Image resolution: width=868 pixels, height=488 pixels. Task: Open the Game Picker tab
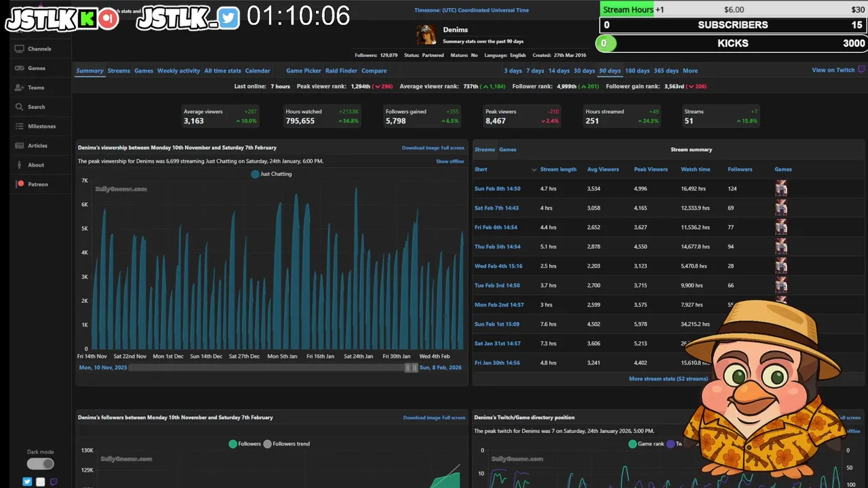[x=304, y=70]
